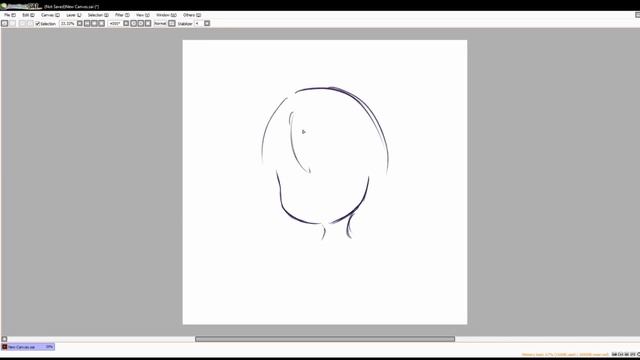Screen dimensions: 640x360
Task: Open the Stabilizer level dropdown
Action: tap(207, 24)
